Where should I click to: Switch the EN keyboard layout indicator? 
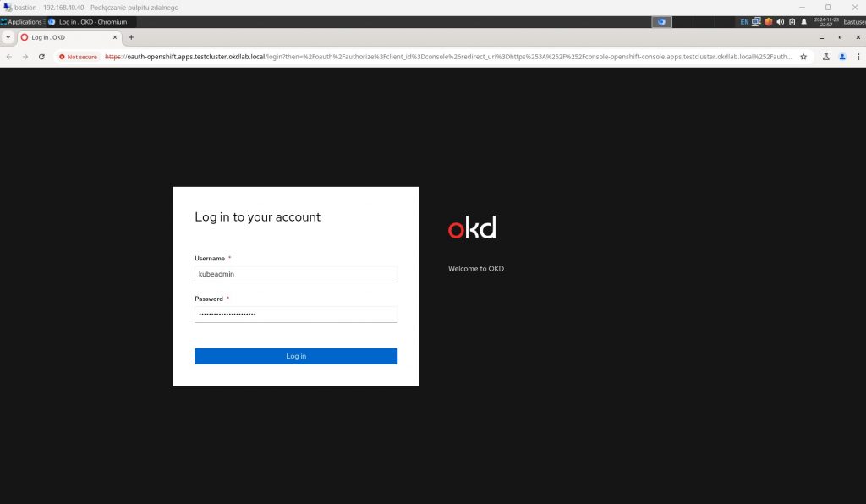tap(744, 22)
